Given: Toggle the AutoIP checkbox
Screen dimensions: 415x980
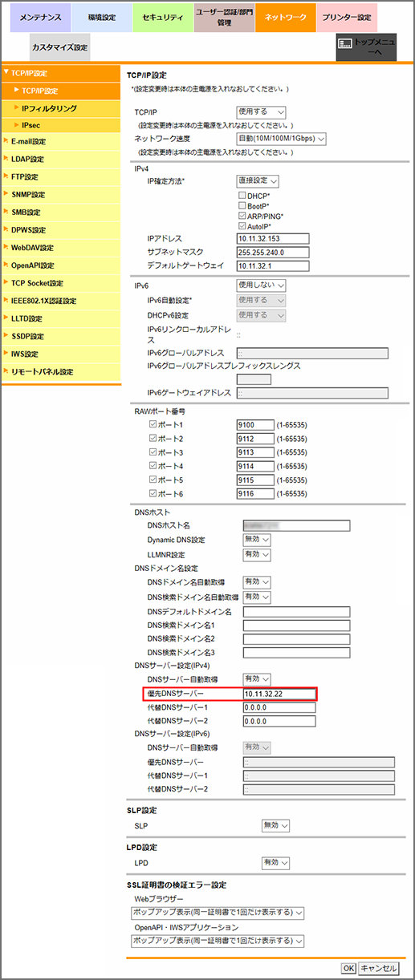Looking at the screenshot, I should click(x=242, y=227).
